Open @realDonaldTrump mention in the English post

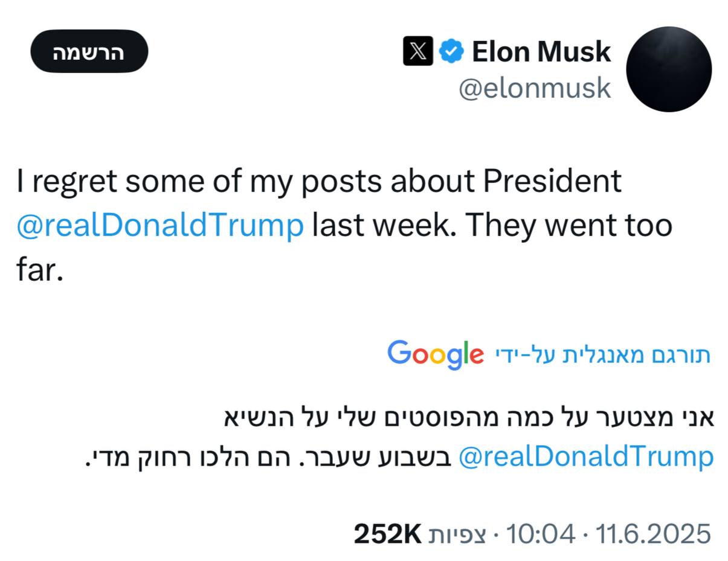pyautogui.click(x=159, y=226)
